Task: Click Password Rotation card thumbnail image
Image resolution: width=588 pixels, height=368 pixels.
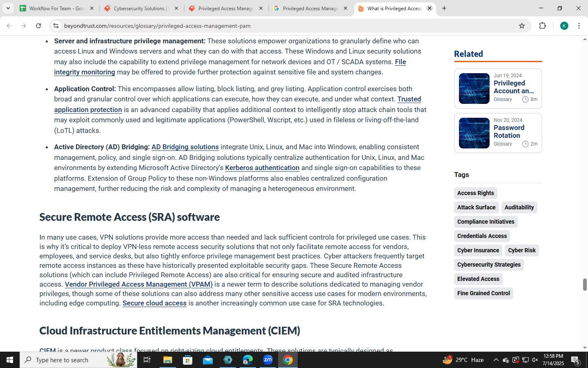Action: pyautogui.click(x=474, y=133)
